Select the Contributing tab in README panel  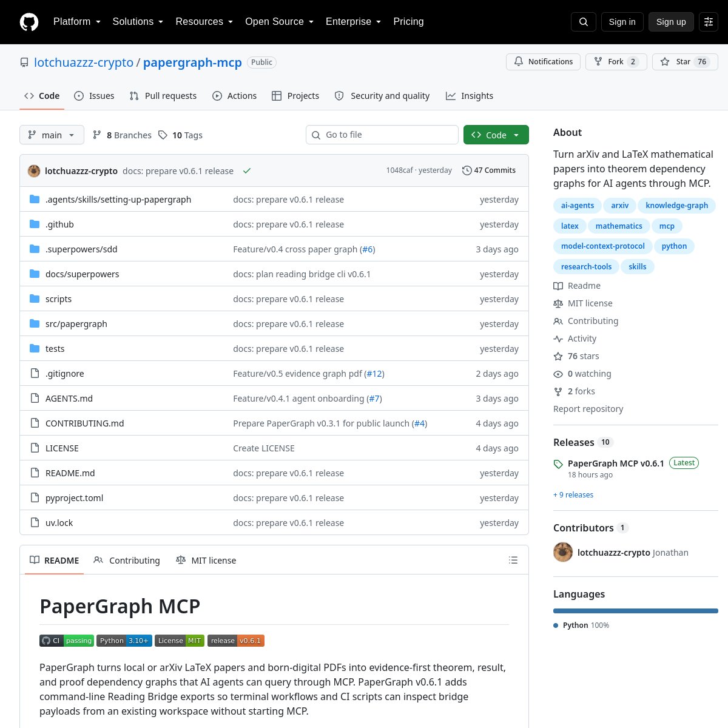click(x=127, y=561)
